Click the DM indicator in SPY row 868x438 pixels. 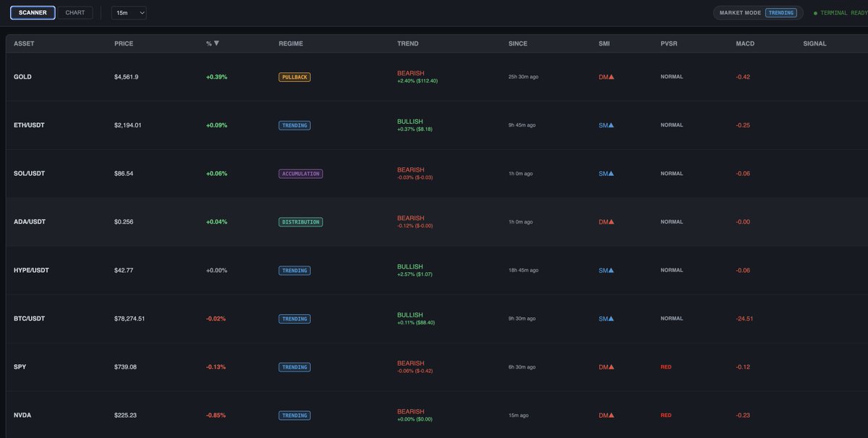coord(606,367)
